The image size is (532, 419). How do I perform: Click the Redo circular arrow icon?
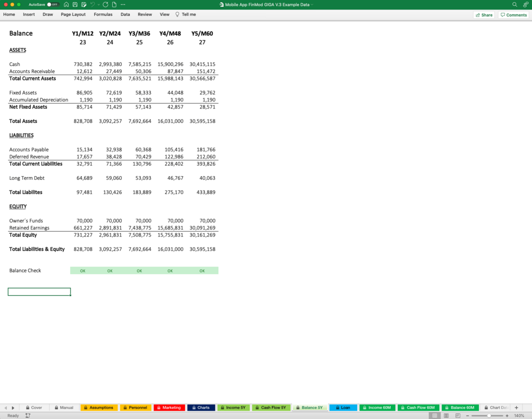pos(105,4)
